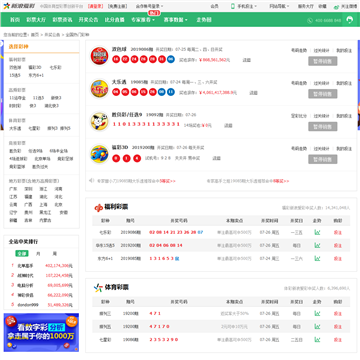360x360 pixels.
Task: Click breadcrumb 开奖公告 link
Action: coord(52,35)
